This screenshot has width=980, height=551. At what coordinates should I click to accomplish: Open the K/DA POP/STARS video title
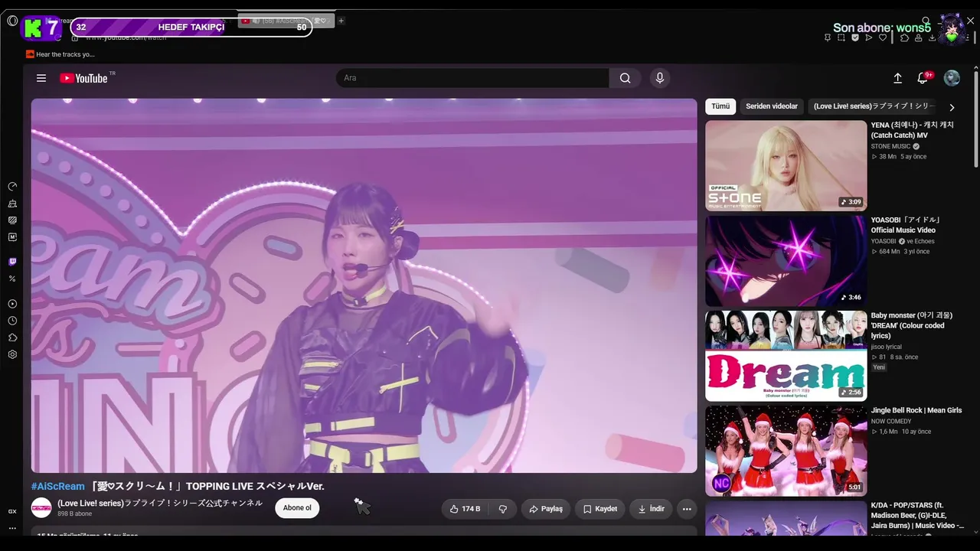pos(916,515)
